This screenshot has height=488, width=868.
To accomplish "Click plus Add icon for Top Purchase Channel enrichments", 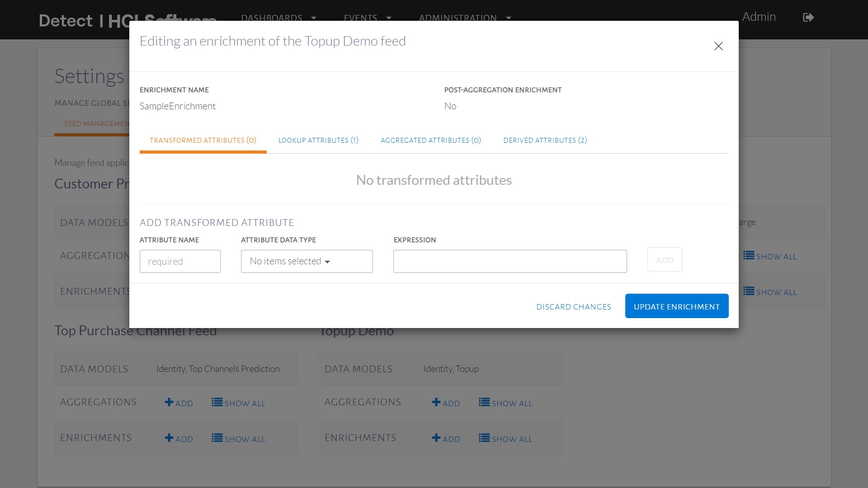I will (x=169, y=438).
